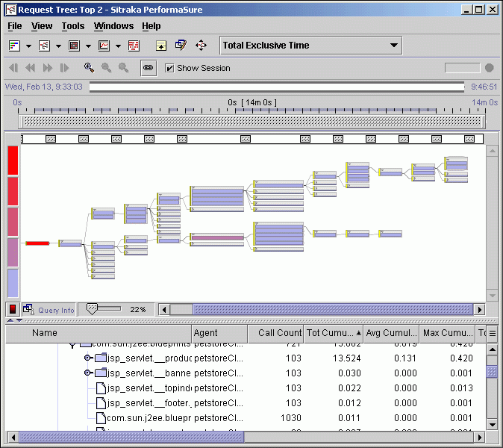Click the 22% zoom slider handle
This screenshot has width=503, height=448.
(93, 308)
